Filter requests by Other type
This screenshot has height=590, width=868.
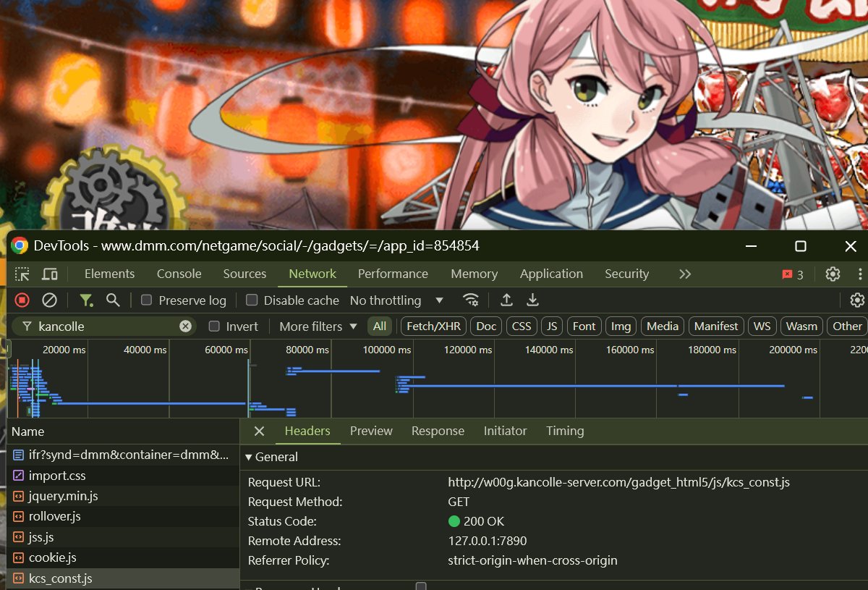coord(847,326)
